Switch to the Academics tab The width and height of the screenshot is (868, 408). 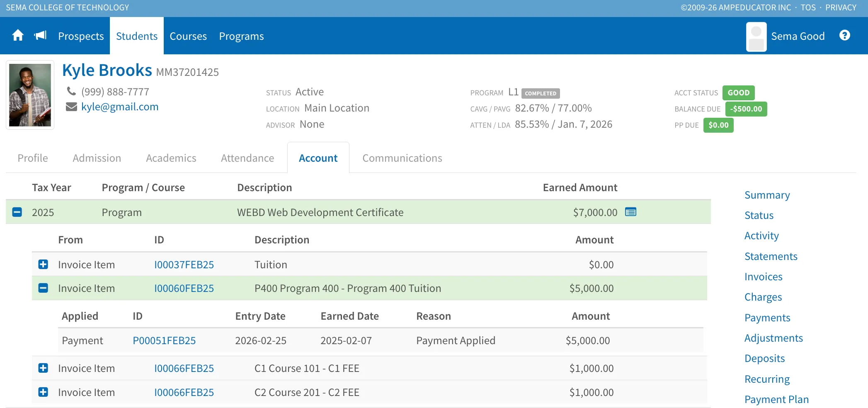coord(171,158)
